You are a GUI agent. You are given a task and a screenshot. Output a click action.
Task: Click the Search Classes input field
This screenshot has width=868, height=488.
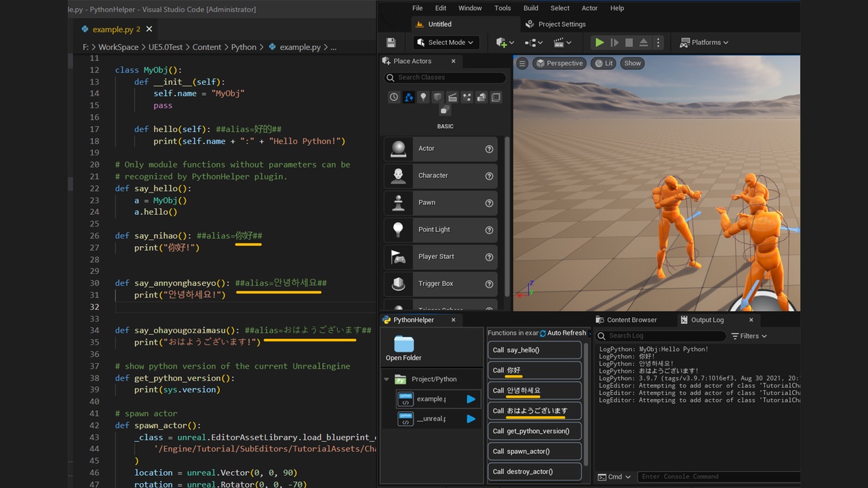tap(445, 78)
